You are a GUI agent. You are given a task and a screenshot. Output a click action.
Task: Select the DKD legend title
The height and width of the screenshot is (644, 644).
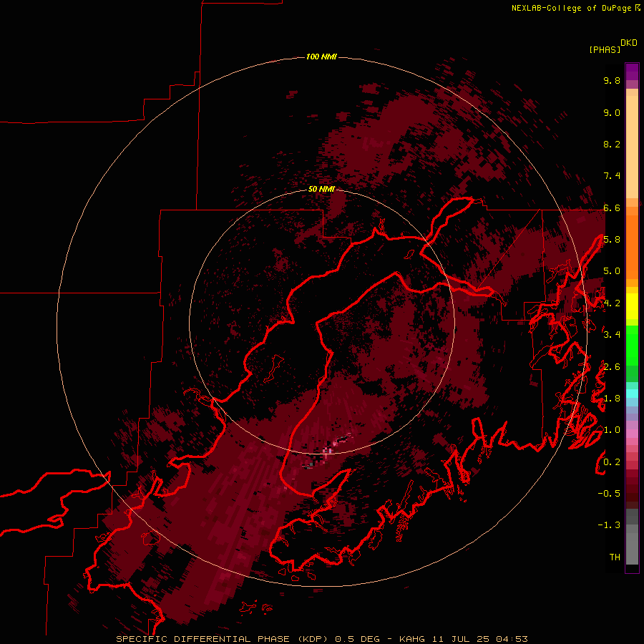click(x=628, y=43)
